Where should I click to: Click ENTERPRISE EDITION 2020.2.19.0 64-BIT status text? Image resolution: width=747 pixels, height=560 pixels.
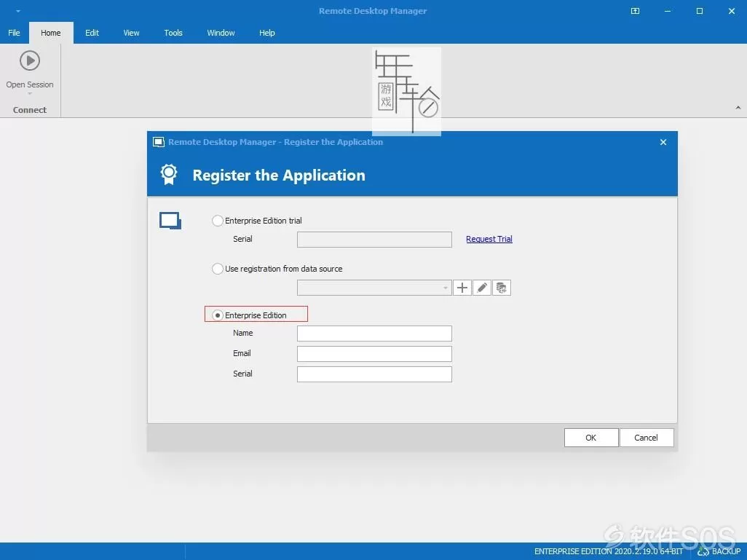(609, 551)
